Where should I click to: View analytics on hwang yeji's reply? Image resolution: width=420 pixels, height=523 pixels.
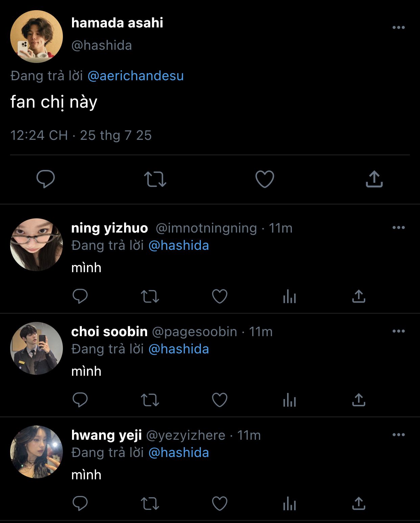(289, 504)
